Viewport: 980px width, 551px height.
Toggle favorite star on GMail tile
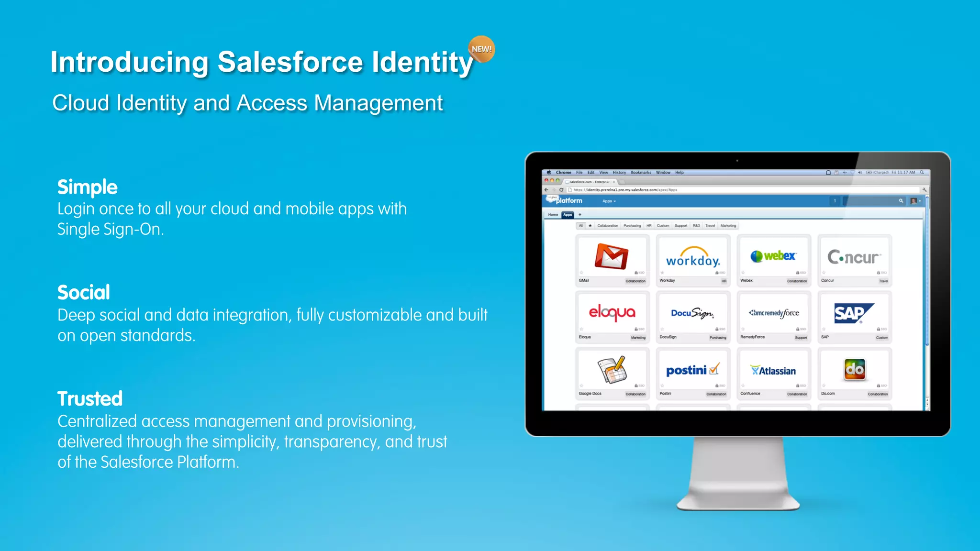pyautogui.click(x=582, y=273)
